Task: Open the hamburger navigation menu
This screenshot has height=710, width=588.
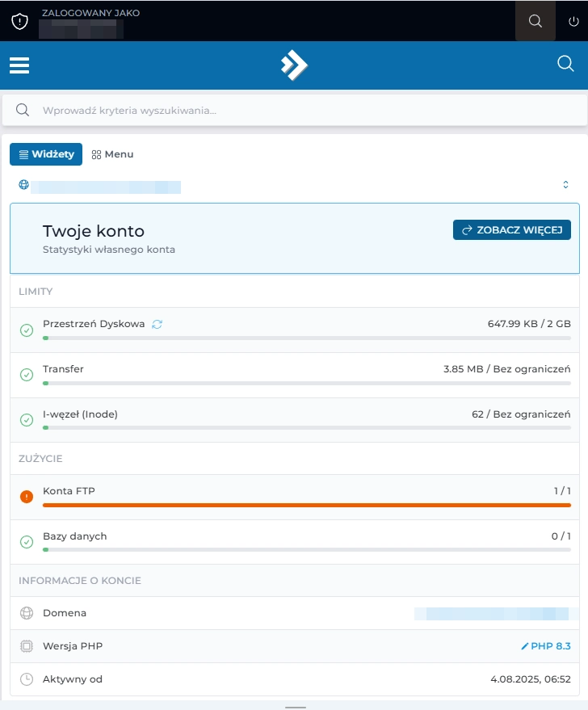Action: (x=19, y=65)
